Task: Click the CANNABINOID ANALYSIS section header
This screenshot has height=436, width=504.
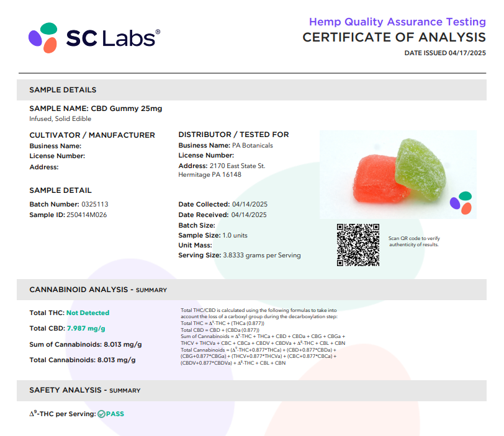Action: 251,290
